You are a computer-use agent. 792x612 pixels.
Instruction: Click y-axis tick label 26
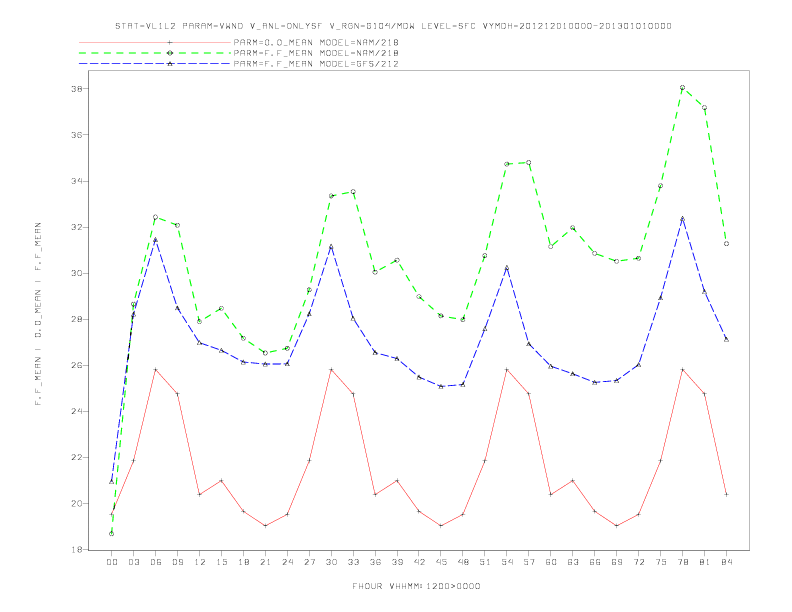pos(77,366)
